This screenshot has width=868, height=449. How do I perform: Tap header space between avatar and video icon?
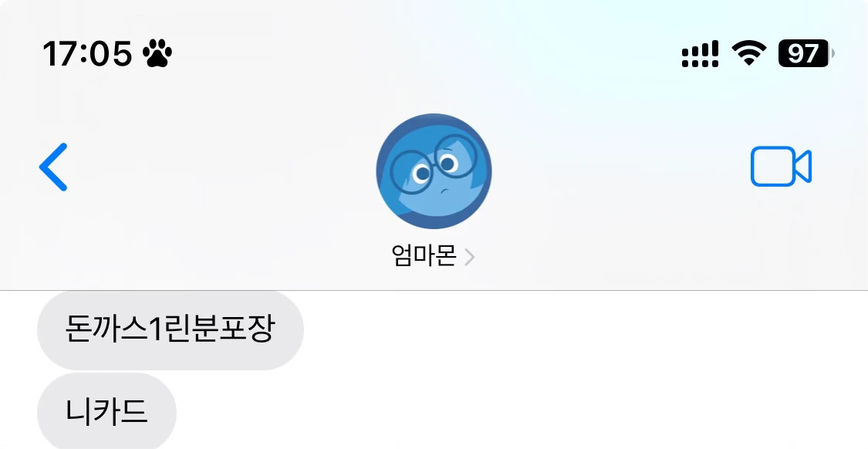[621, 167]
